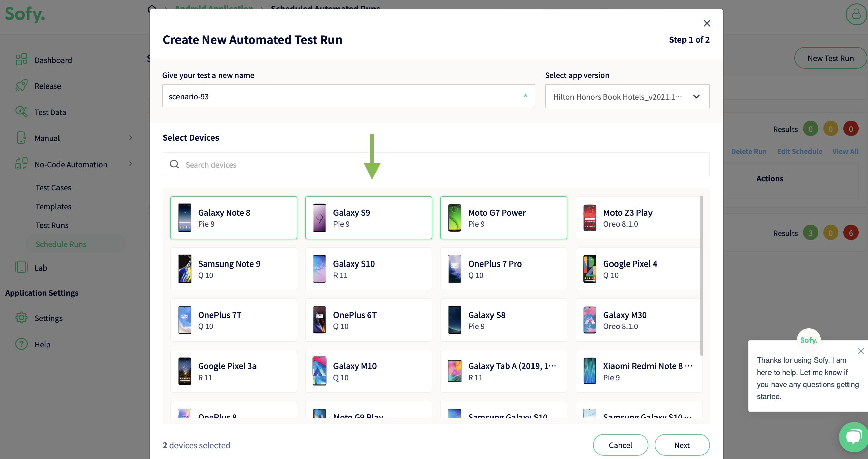Open Schedule Runs in the sidebar
Screen dimensions: 868x459
[x=61, y=244]
